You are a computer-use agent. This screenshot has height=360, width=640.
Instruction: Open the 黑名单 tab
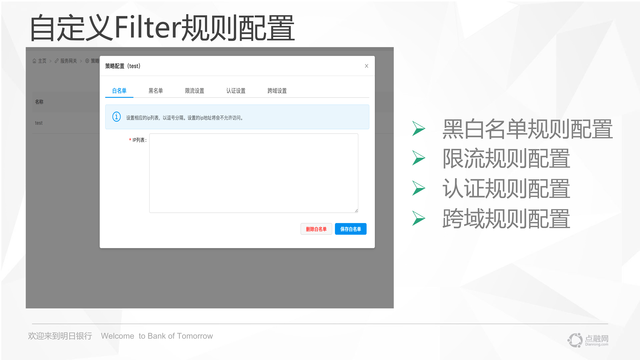(x=156, y=91)
